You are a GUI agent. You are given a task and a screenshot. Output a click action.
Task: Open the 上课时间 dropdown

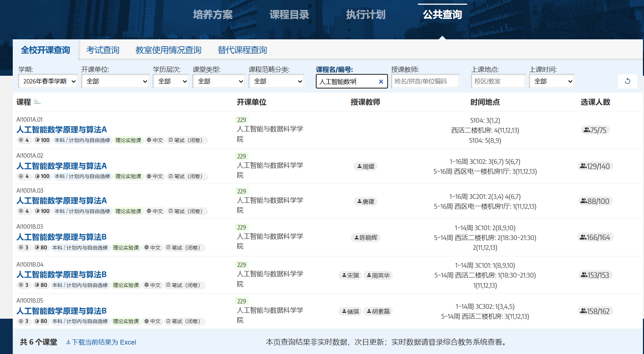coord(551,81)
